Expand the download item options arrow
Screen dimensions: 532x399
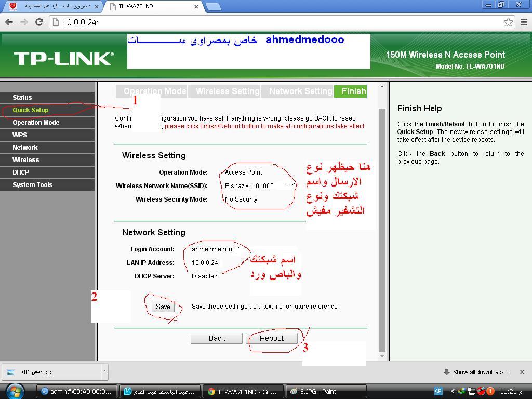click(104, 372)
